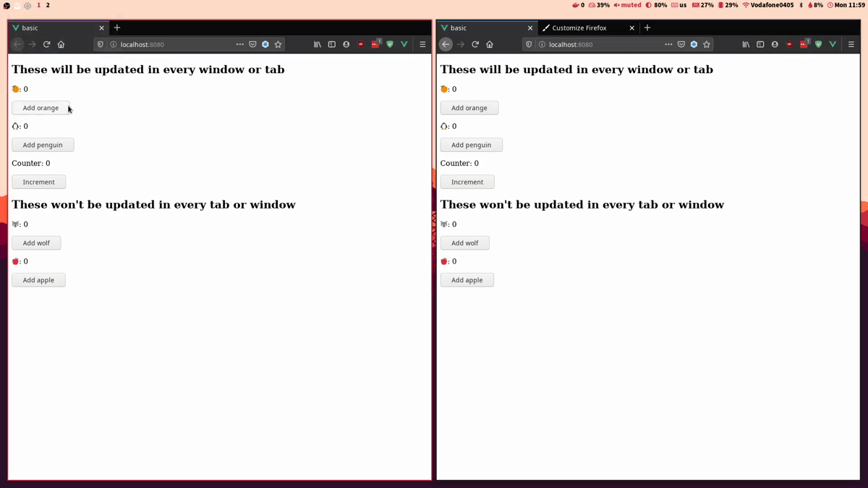This screenshot has width=868, height=488.
Task: Click the Vodafone0405 Wi-Fi indicator
Action: (x=768, y=5)
